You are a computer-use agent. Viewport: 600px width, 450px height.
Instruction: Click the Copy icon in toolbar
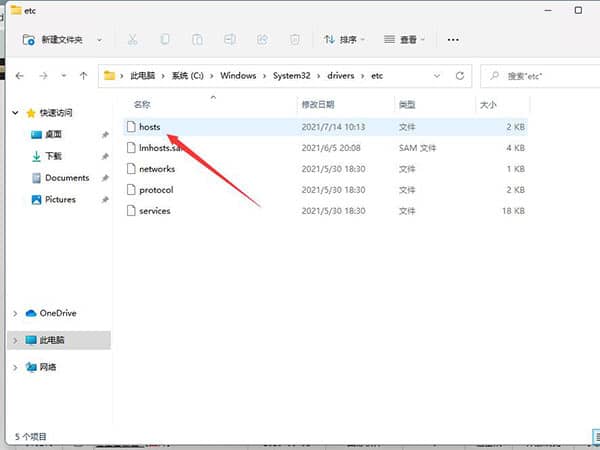[x=165, y=40]
